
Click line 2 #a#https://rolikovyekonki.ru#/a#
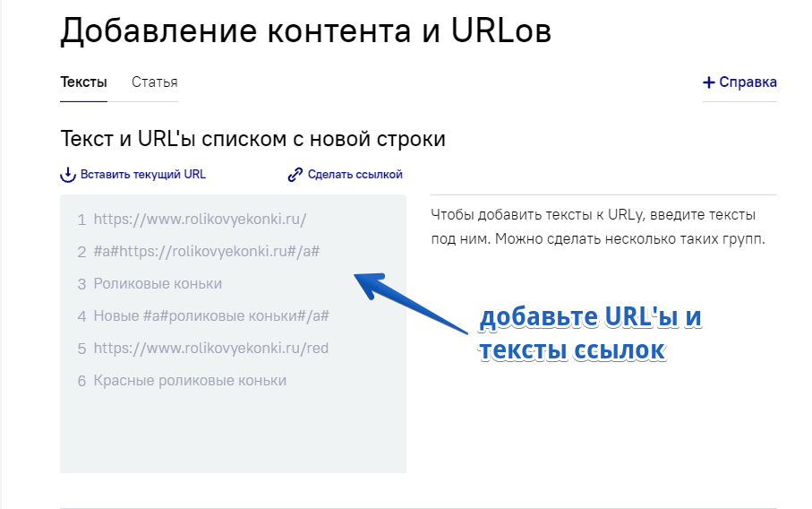pyautogui.click(x=207, y=252)
